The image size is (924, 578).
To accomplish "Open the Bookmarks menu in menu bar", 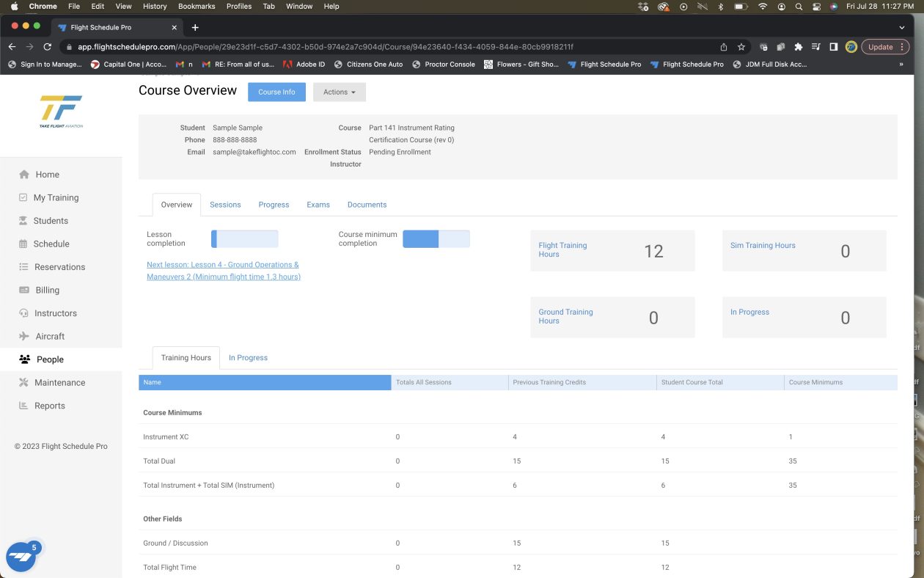I will (197, 6).
